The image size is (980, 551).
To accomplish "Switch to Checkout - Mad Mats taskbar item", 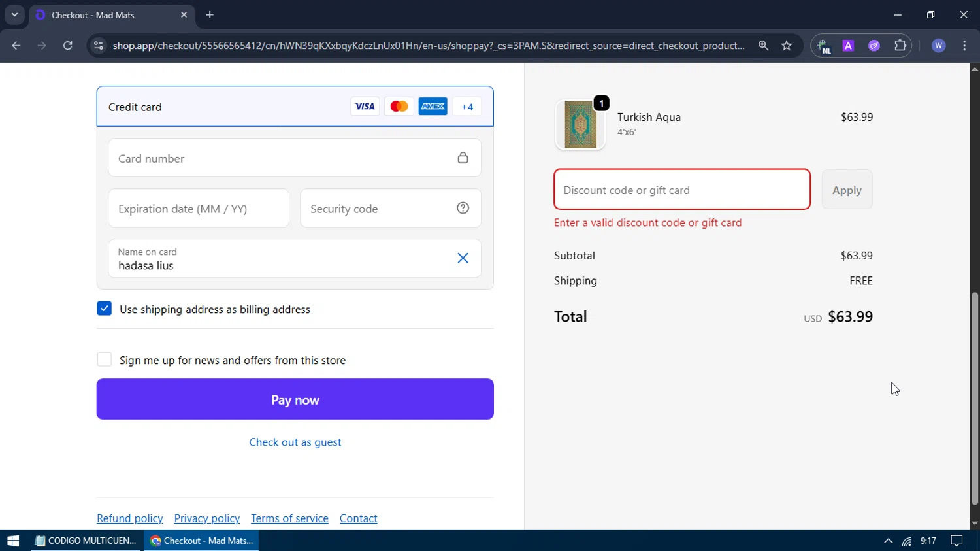I will [x=201, y=541].
